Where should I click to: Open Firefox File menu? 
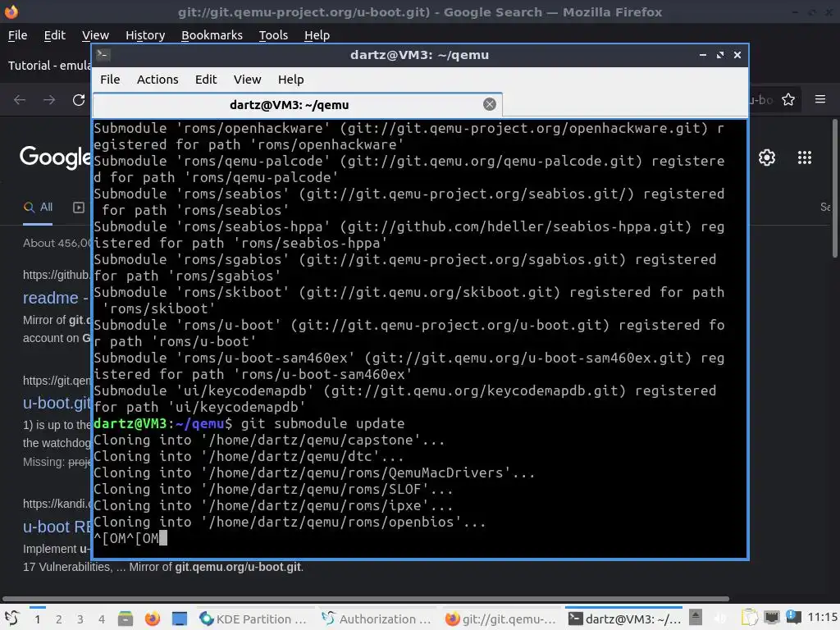click(x=18, y=35)
